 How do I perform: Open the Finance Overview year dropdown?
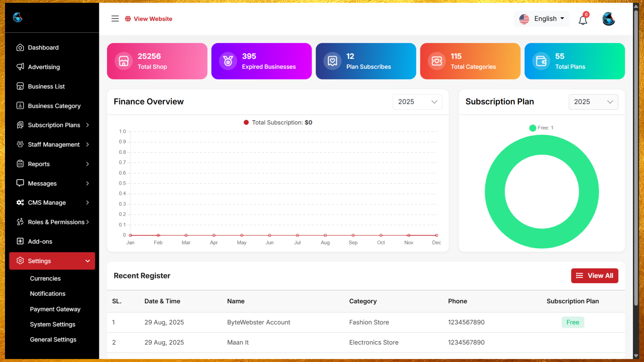(417, 102)
